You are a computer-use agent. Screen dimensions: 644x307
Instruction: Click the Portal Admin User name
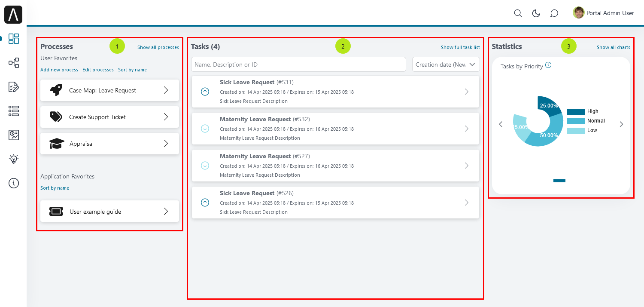pyautogui.click(x=610, y=13)
